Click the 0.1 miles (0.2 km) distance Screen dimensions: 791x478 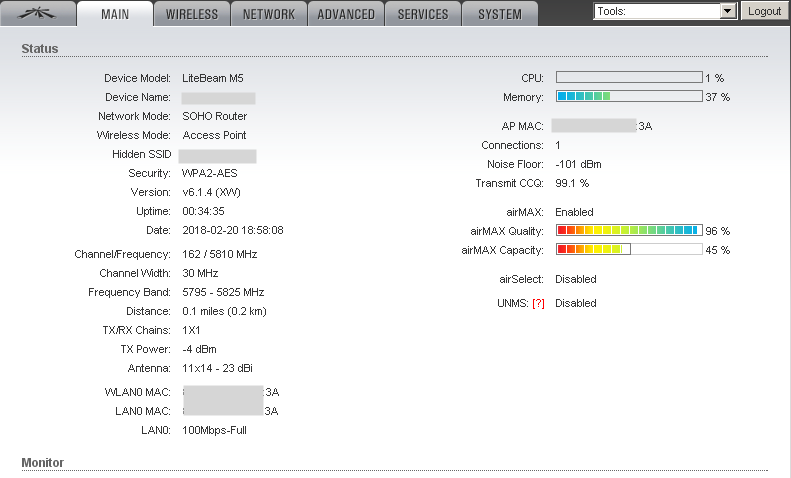coord(224,312)
